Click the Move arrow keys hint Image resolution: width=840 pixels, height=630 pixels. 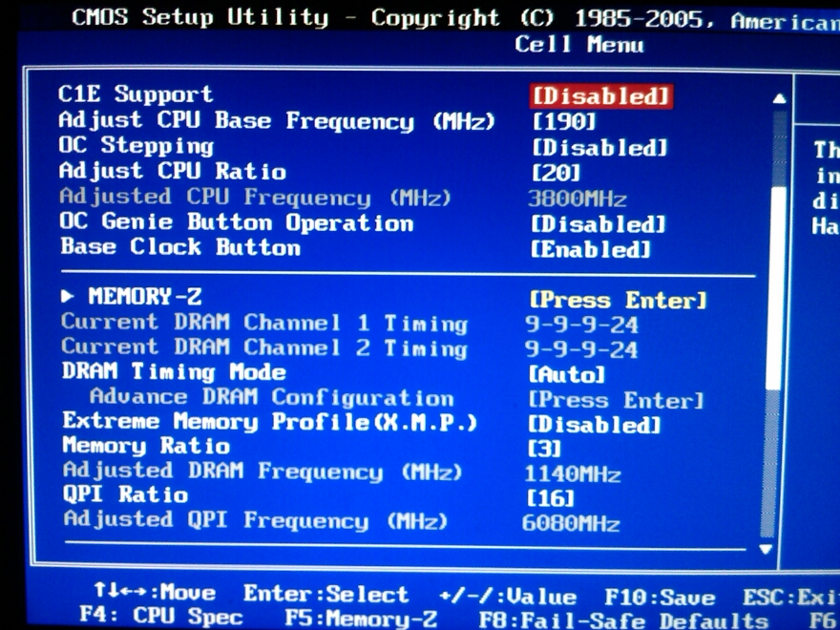[155, 592]
